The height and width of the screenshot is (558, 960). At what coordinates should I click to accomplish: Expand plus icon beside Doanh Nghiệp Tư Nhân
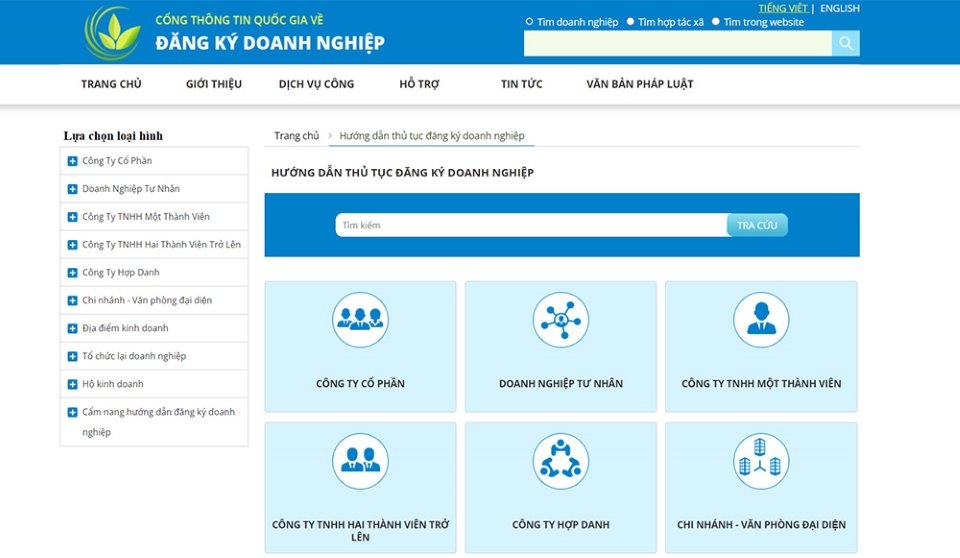pyautogui.click(x=72, y=189)
